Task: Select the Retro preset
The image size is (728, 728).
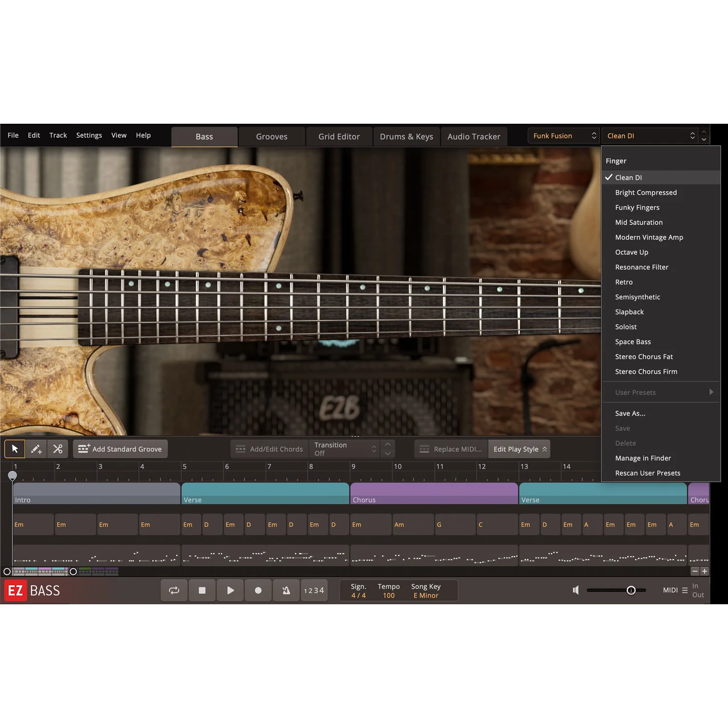Action: 660,282
